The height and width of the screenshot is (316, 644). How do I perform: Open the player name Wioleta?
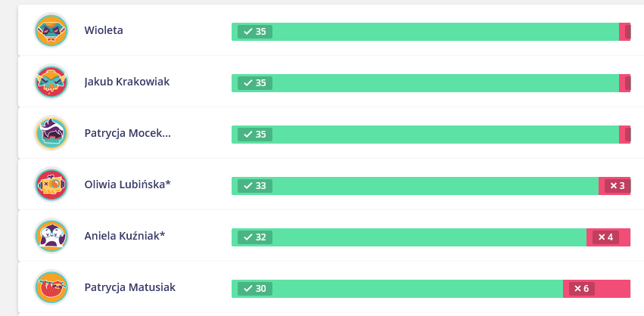(104, 30)
